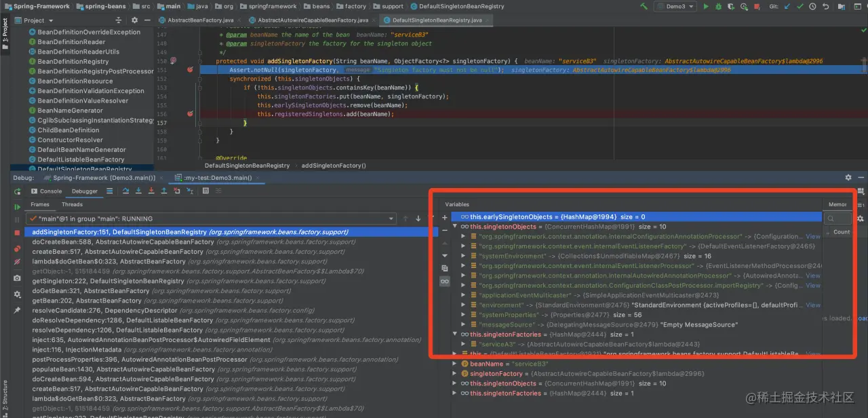Toggle the breakpoint on line 151
Image resolution: width=868 pixels, height=418 pixels.
(190, 70)
